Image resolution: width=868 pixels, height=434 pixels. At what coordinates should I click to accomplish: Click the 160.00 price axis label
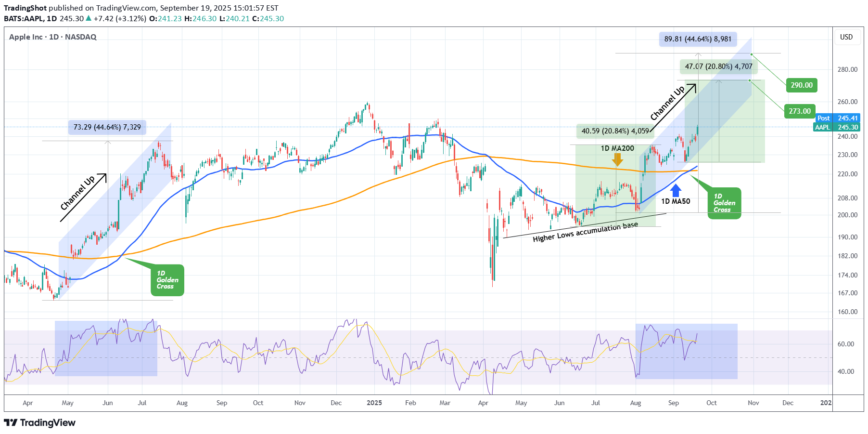tap(847, 312)
